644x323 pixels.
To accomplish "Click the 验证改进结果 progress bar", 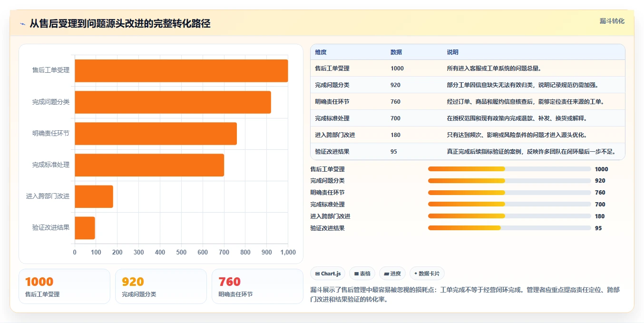I will (509, 228).
